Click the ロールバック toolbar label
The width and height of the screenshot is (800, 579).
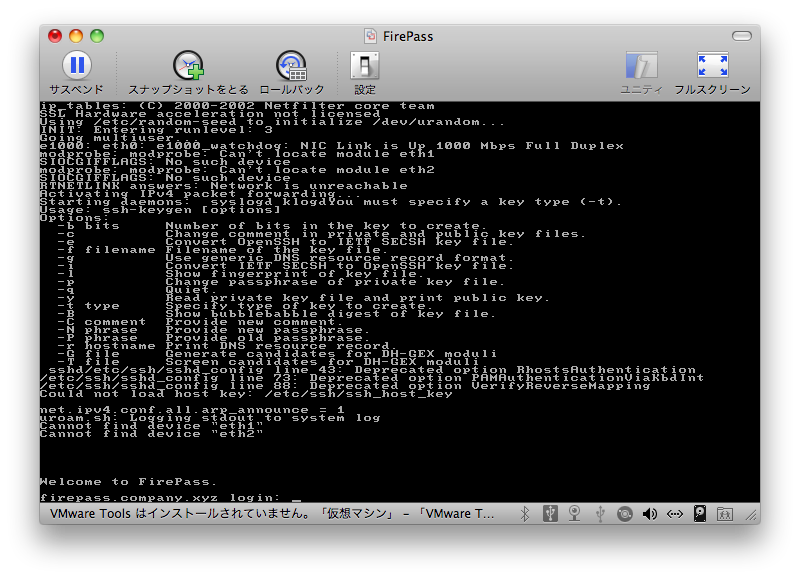[x=292, y=90]
